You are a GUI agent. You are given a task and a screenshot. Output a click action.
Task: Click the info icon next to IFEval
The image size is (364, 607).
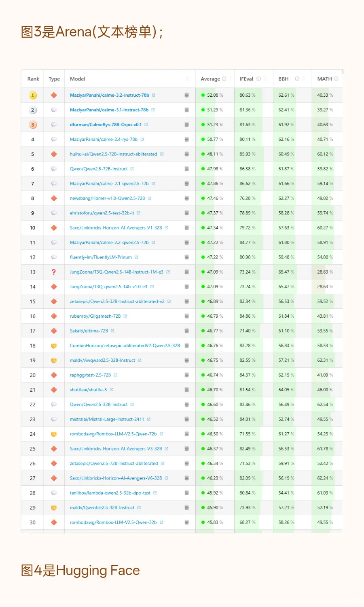point(258,79)
